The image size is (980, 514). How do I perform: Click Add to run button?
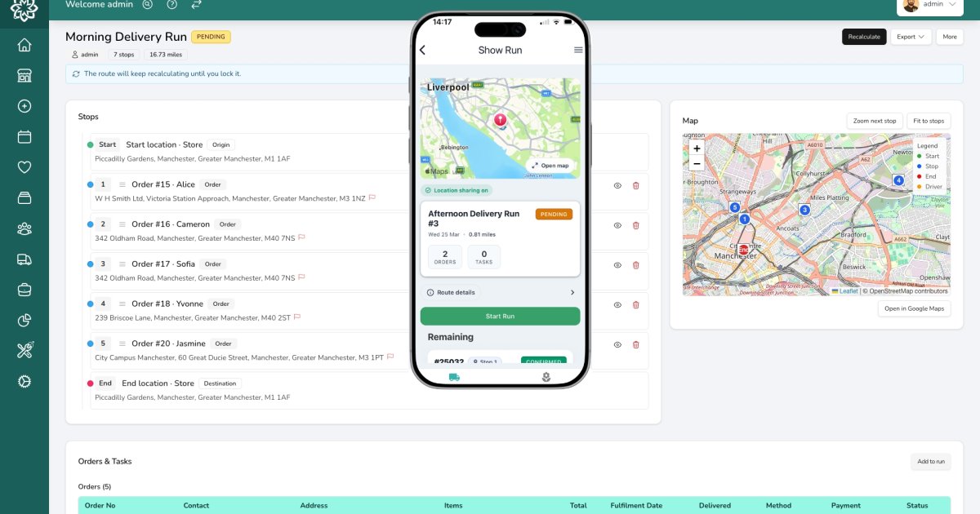[931, 462]
